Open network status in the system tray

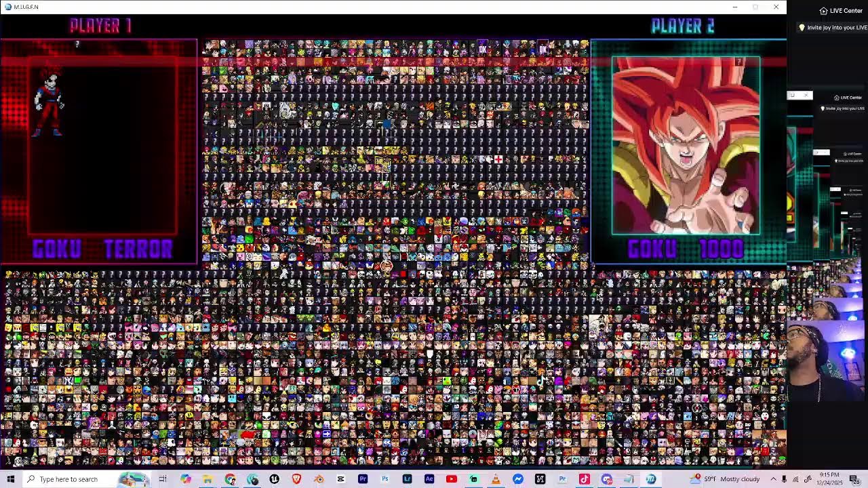pos(796,479)
